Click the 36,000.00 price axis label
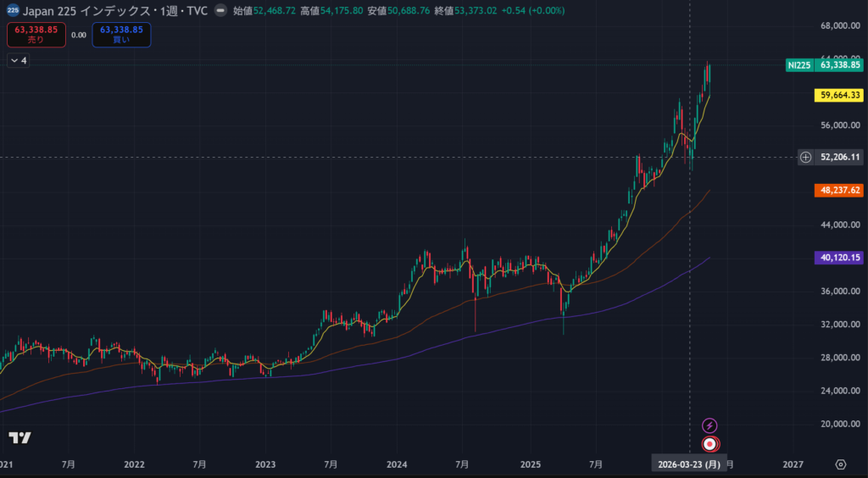868x478 pixels. (840, 291)
